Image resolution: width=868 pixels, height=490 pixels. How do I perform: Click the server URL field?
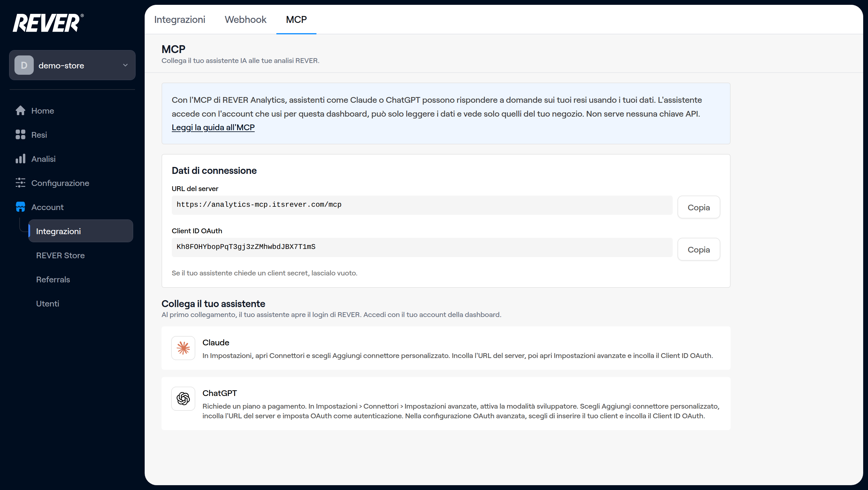[422, 205]
